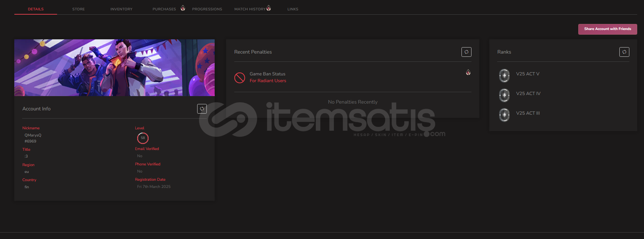Click the Registration Date label
Viewport: 644px width, 239px height.
[x=150, y=179]
